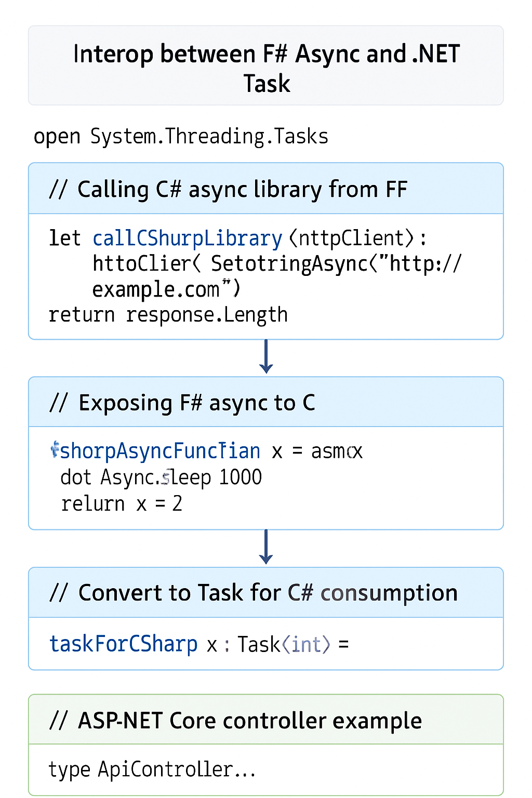Click the "relurn x = 2" line

pos(122,504)
